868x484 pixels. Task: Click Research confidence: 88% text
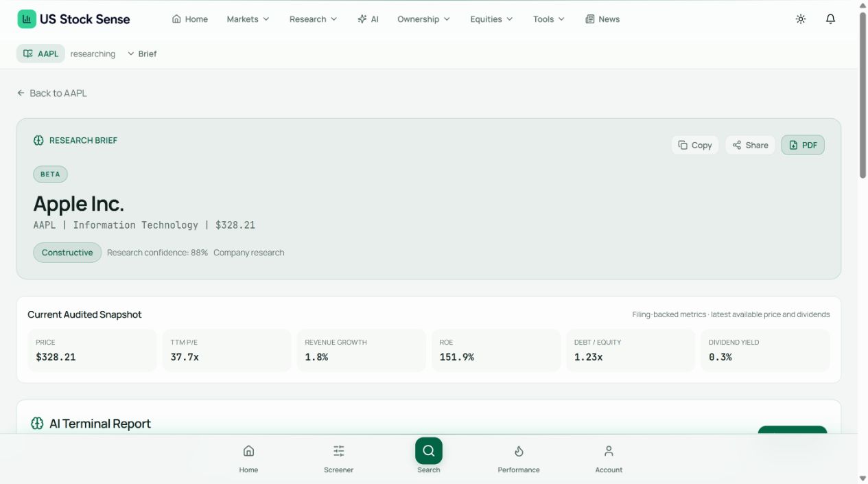click(x=157, y=253)
